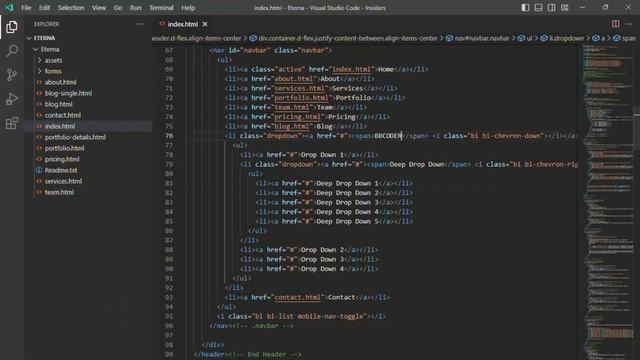The image size is (640, 360).
Task: Follow the contact.html href link in code
Action: [x=297, y=298]
